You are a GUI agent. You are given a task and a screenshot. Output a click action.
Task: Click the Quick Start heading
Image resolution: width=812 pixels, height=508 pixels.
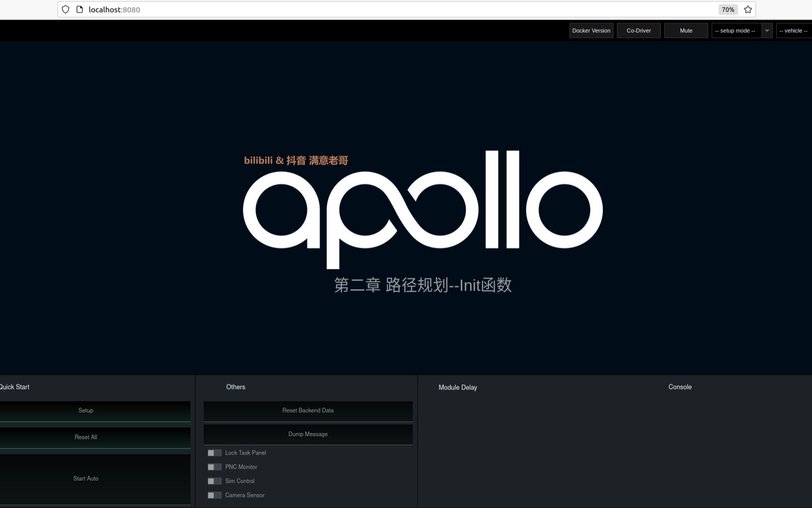coord(15,387)
